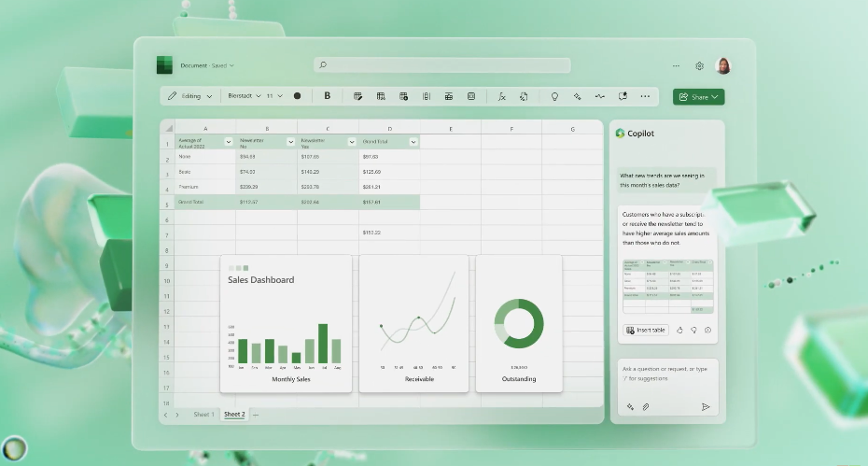Open the font size 11 dropdown

tap(274, 96)
